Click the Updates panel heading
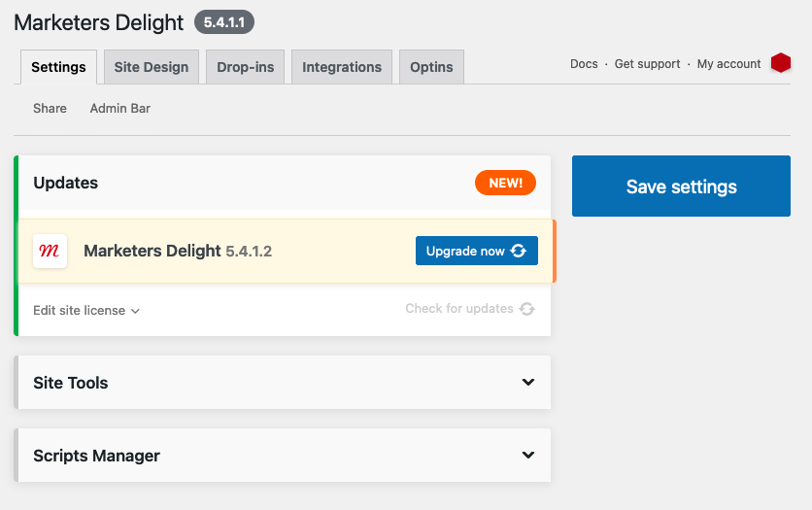 coord(66,183)
